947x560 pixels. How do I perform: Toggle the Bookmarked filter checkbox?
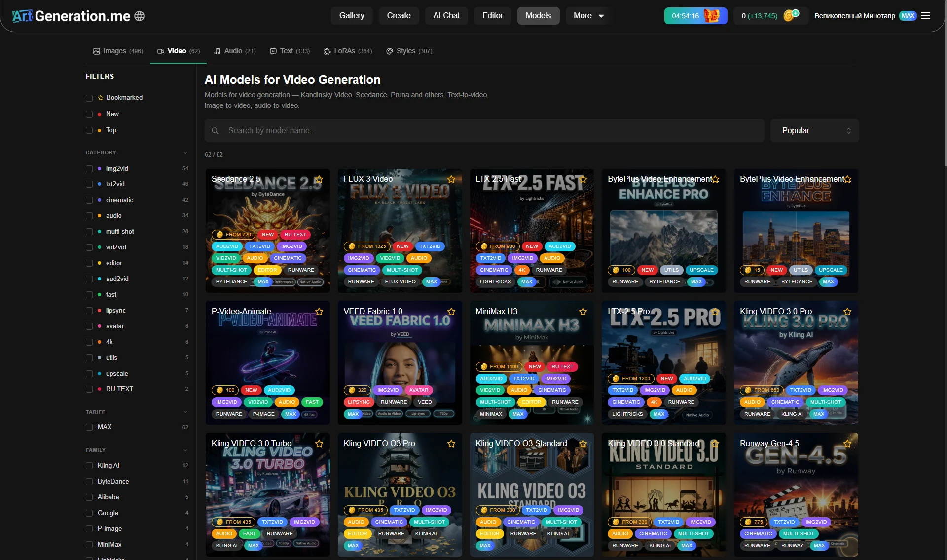(x=89, y=98)
